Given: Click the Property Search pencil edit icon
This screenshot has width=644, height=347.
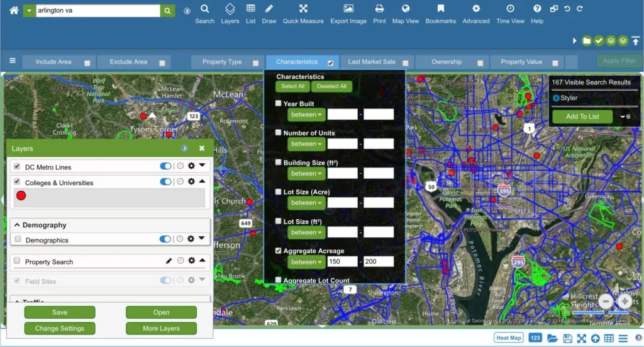Looking at the screenshot, I should pos(169,261).
